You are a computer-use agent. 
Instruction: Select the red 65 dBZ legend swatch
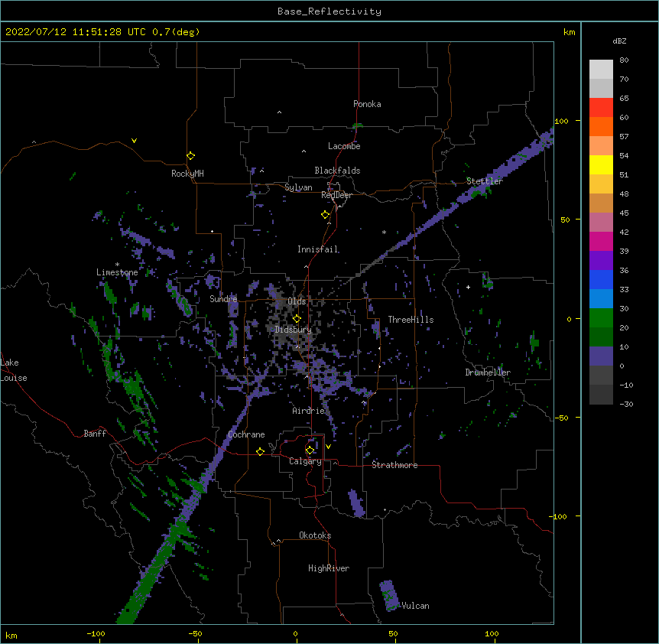coord(601,108)
